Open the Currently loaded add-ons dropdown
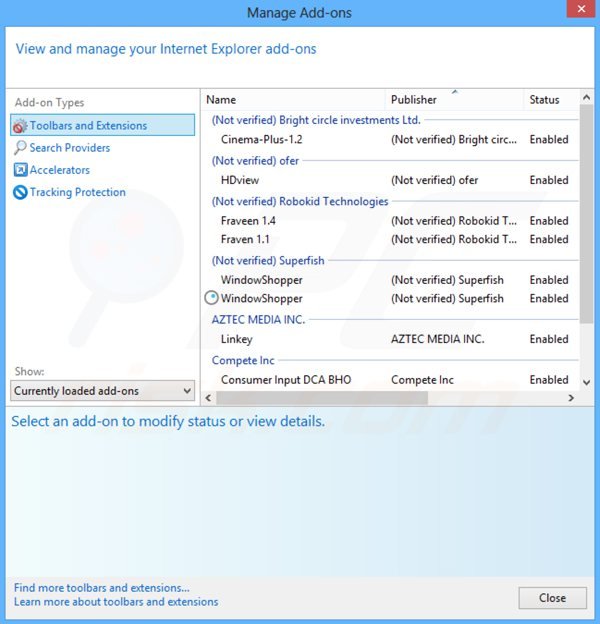 103,391
